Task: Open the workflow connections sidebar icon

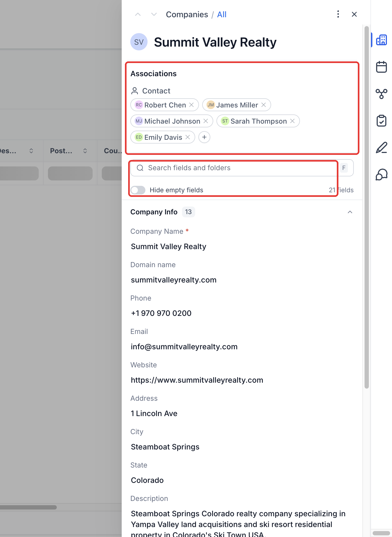Action: point(381,94)
